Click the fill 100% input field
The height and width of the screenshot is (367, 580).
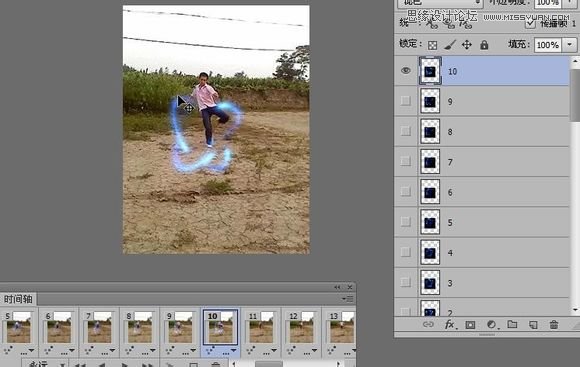click(548, 45)
